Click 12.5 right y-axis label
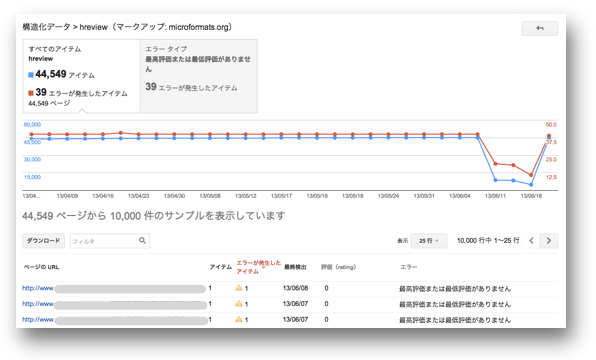Viewport: 596px width, 360px height. (551, 177)
